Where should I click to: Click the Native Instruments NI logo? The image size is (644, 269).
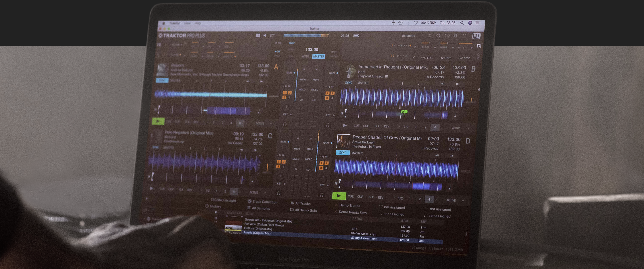476,36
